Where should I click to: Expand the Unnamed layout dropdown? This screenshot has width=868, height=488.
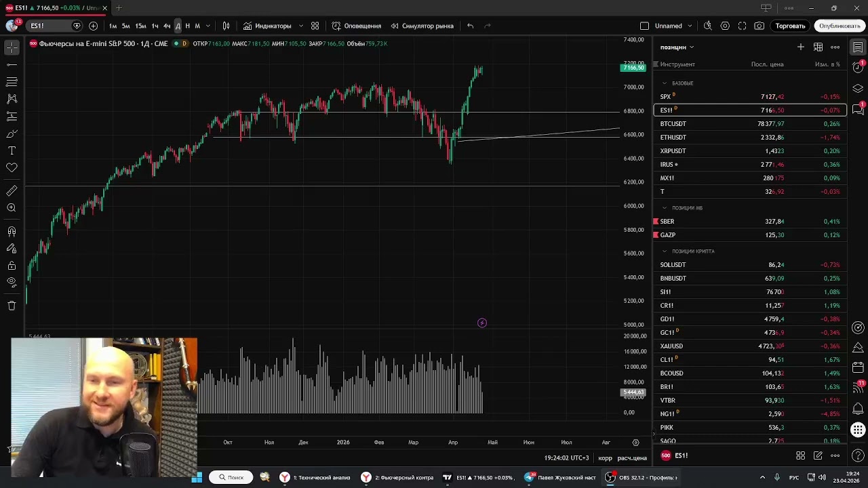pyautogui.click(x=690, y=26)
